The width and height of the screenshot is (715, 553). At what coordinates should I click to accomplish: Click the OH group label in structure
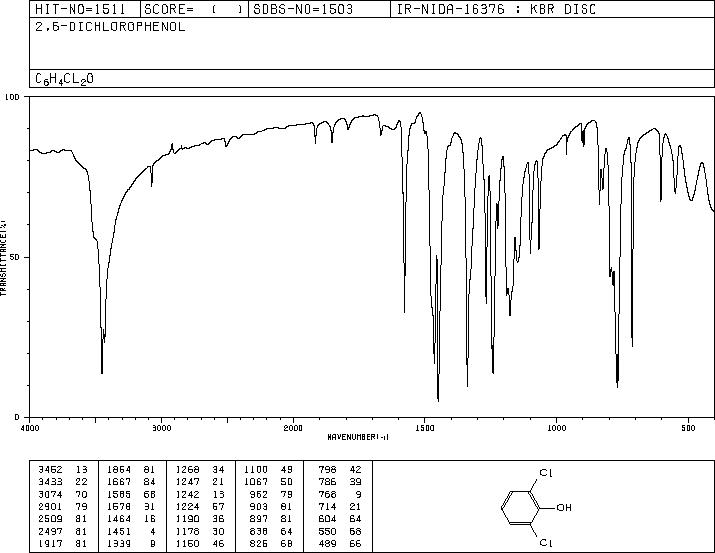[x=564, y=507]
